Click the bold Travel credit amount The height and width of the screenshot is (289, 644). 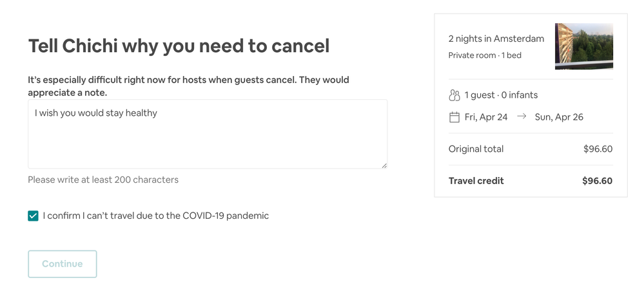tap(597, 181)
